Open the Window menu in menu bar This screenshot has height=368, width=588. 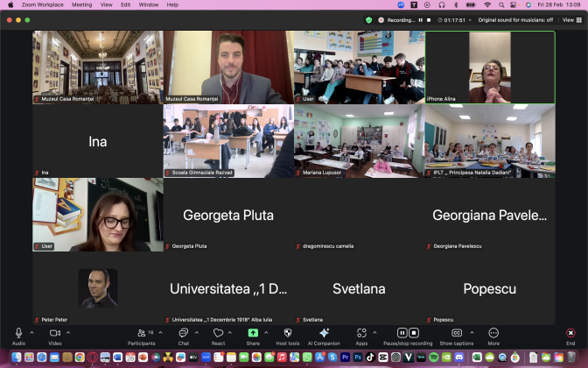click(x=149, y=4)
